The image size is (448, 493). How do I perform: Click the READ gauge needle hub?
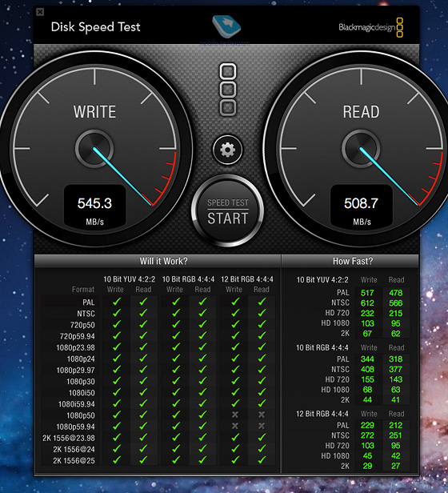point(361,148)
